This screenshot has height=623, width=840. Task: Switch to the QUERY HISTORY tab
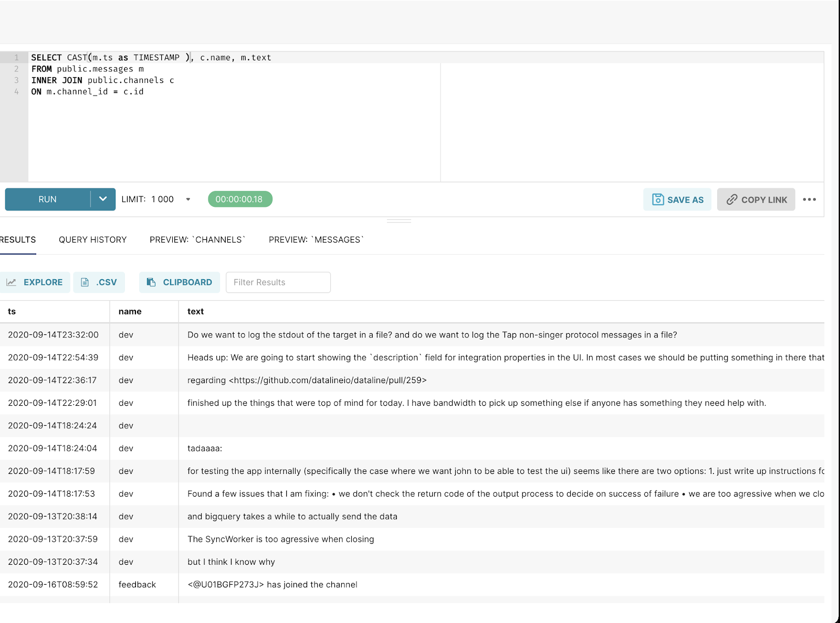click(92, 239)
